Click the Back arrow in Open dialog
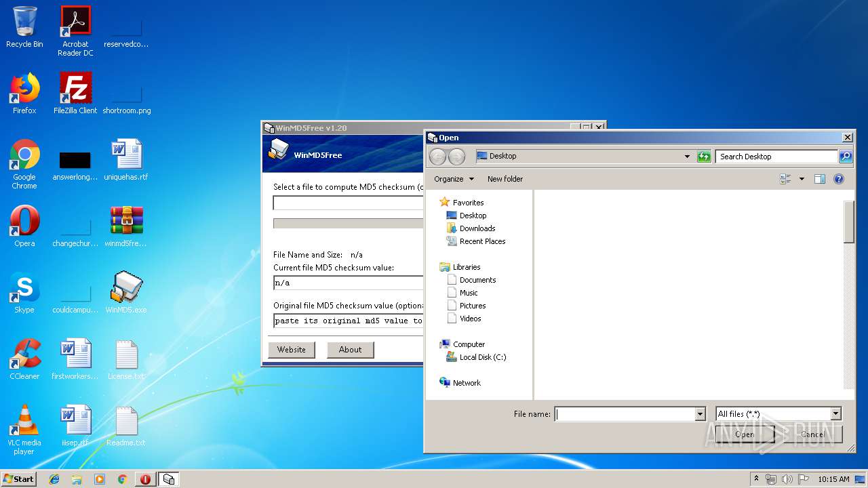Image resolution: width=868 pixels, height=488 pixels. [438, 157]
